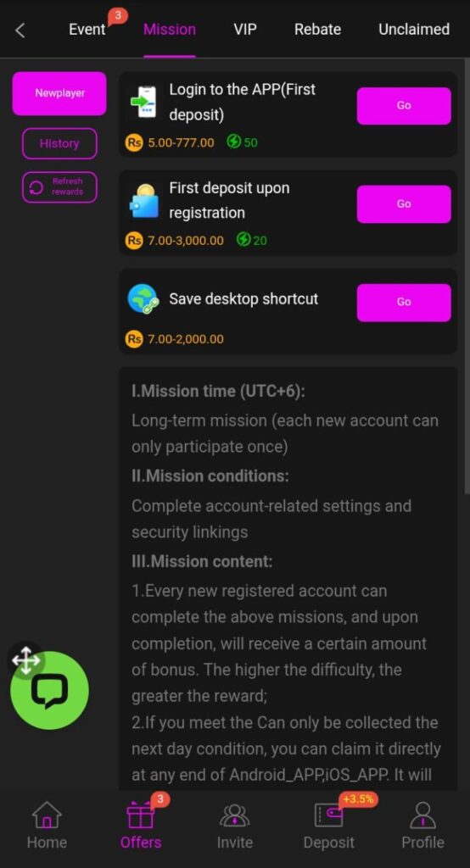Go to the Profile icon
Image resolution: width=470 pixels, height=868 pixels.
tap(422, 815)
